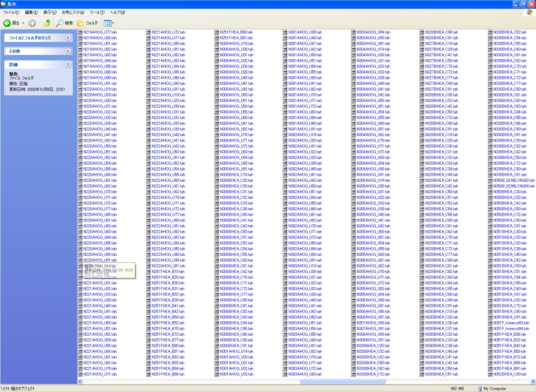Click the horizontal scrollbar right arrow
Viewport: 536px width, 392px height.
click(533, 381)
